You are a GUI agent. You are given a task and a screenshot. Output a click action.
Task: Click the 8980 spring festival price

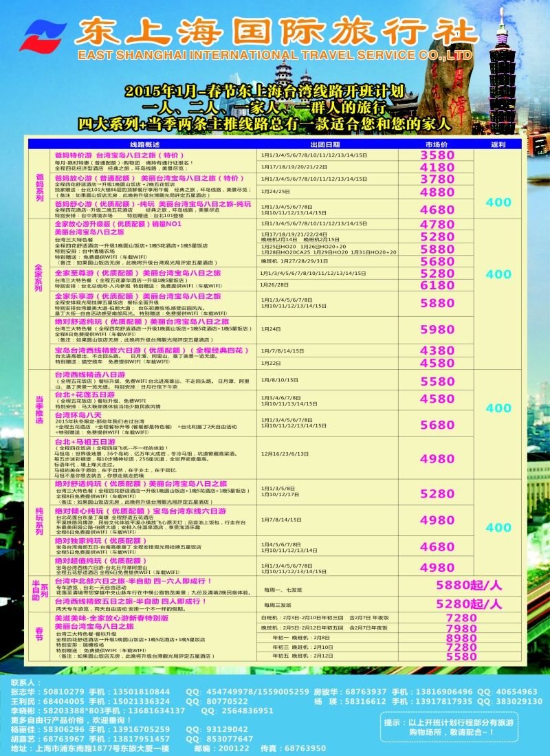pos(461,638)
